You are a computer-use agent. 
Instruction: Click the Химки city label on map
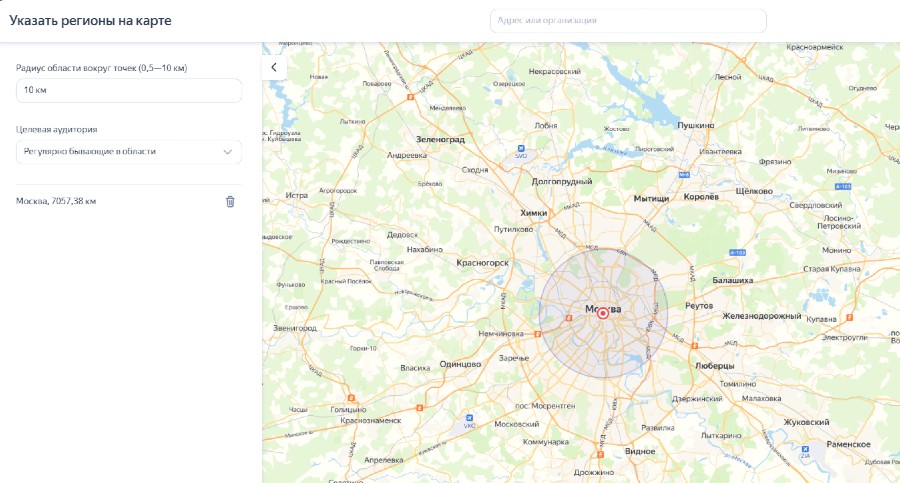[x=535, y=213]
